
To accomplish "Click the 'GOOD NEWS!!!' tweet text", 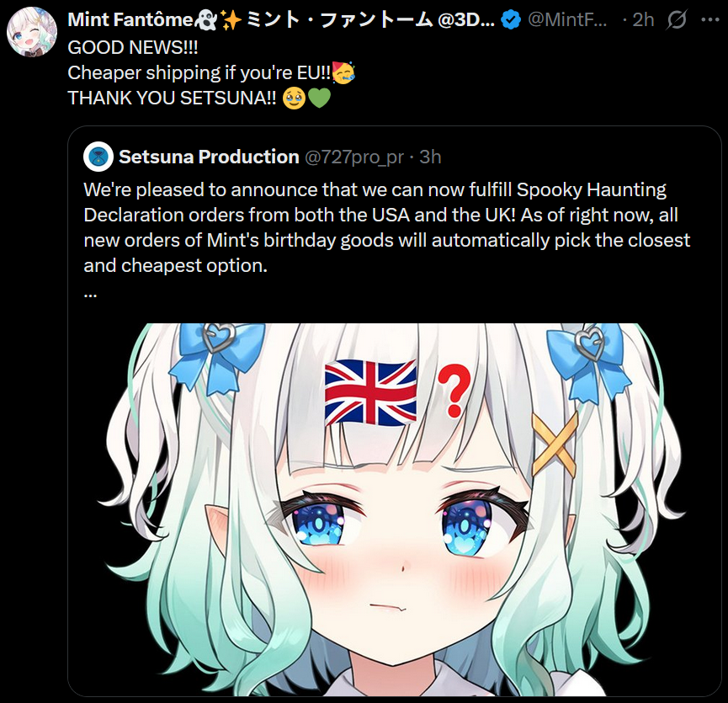I will [x=133, y=47].
